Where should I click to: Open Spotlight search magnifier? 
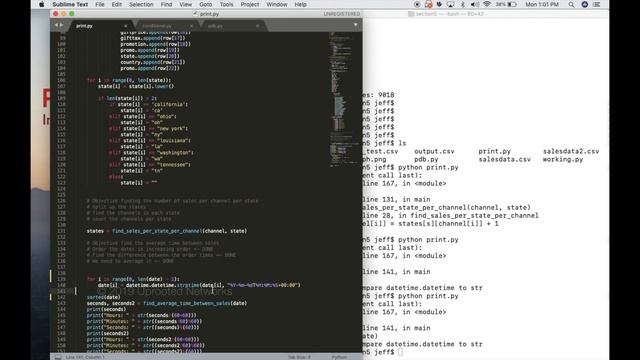click(x=571, y=4)
